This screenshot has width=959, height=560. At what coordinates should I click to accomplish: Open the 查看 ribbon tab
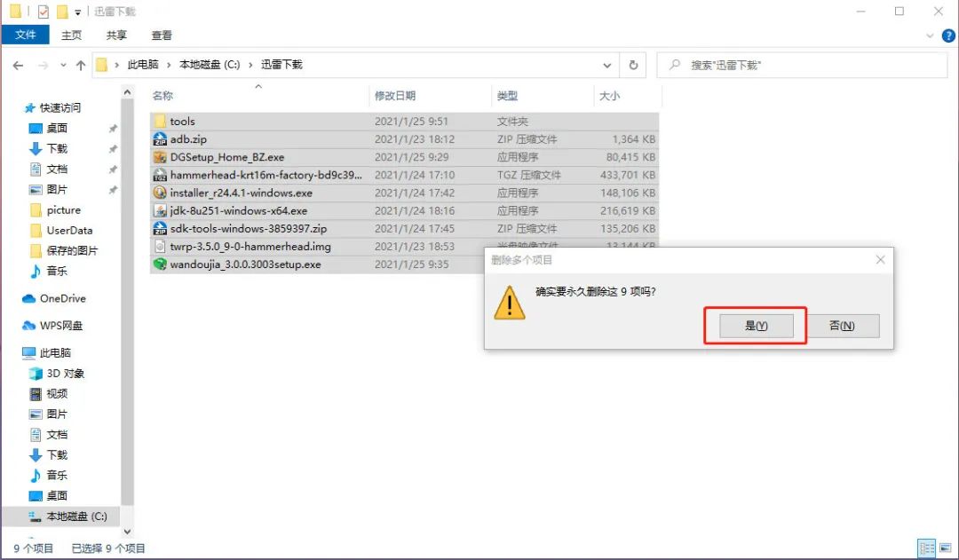pyautogui.click(x=162, y=35)
